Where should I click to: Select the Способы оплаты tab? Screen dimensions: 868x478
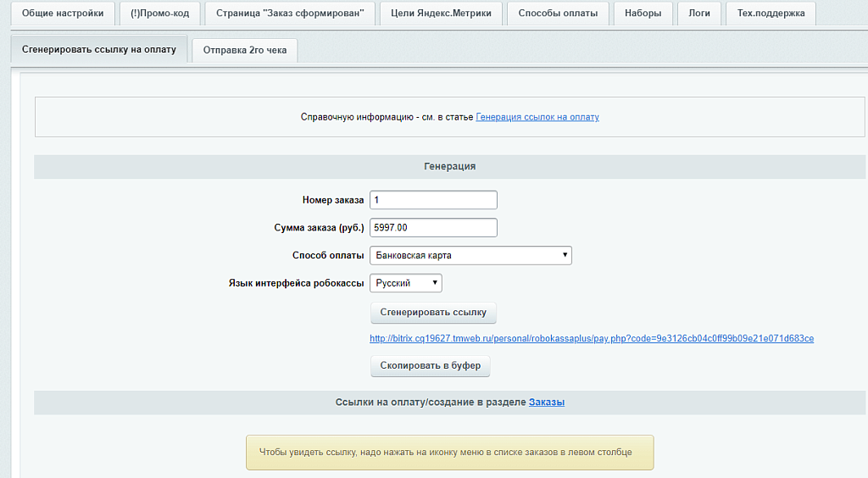563,14
